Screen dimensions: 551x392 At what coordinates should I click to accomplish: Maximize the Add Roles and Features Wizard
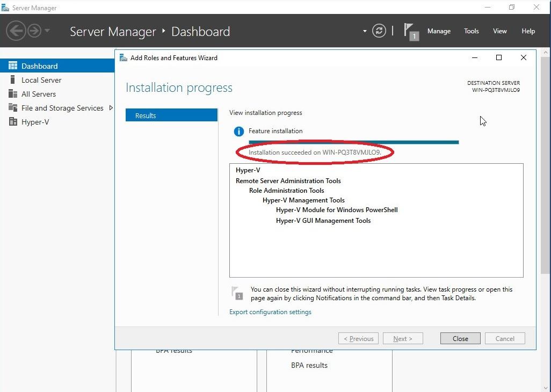coord(499,57)
